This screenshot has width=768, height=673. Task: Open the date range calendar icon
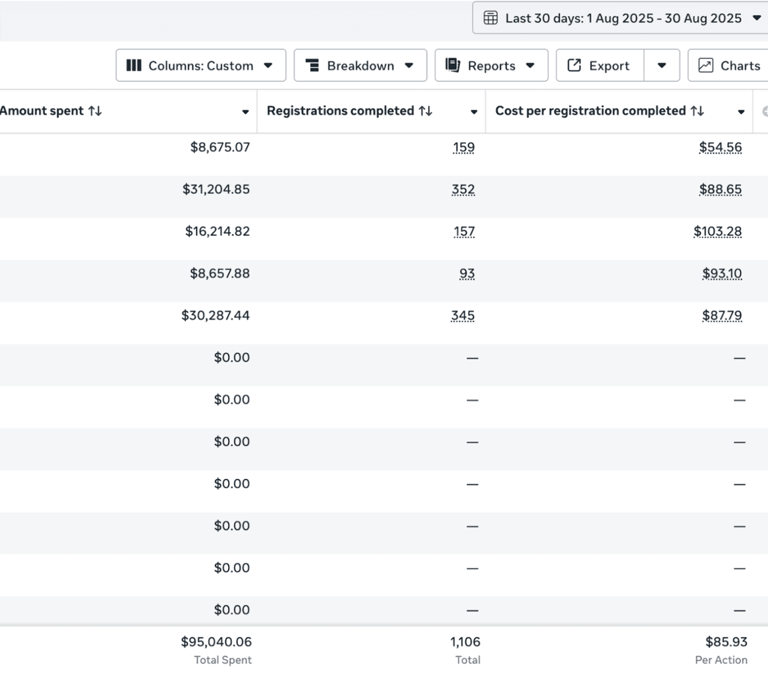pyautogui.click(x=490, y=18)
